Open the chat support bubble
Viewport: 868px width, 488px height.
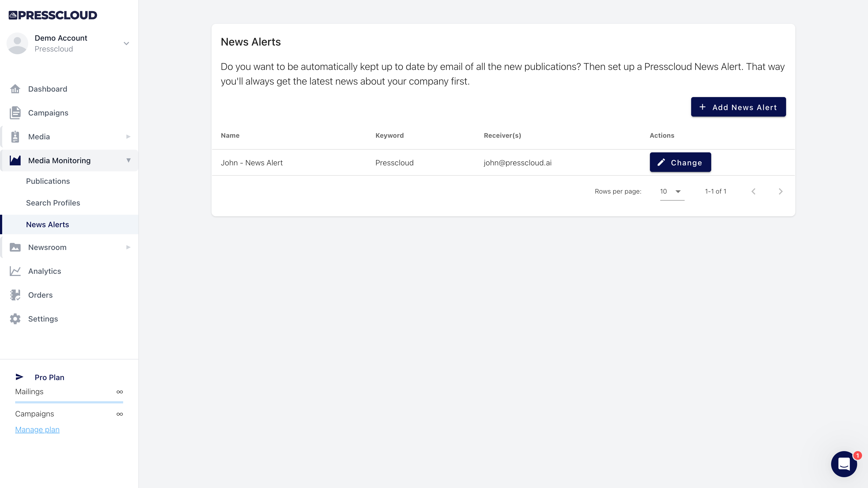click(x=844, y=464)
